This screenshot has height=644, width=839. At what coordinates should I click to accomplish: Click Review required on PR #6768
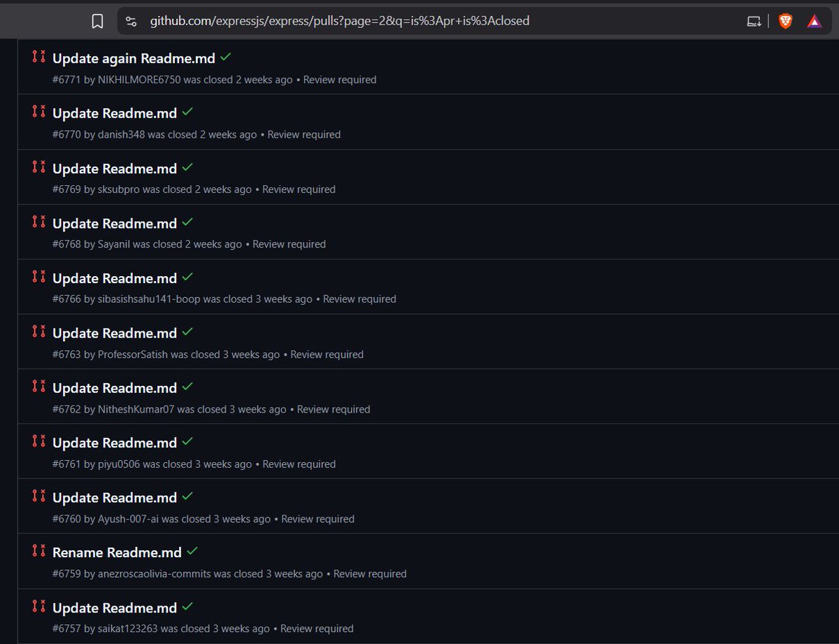tap(289, 244)
